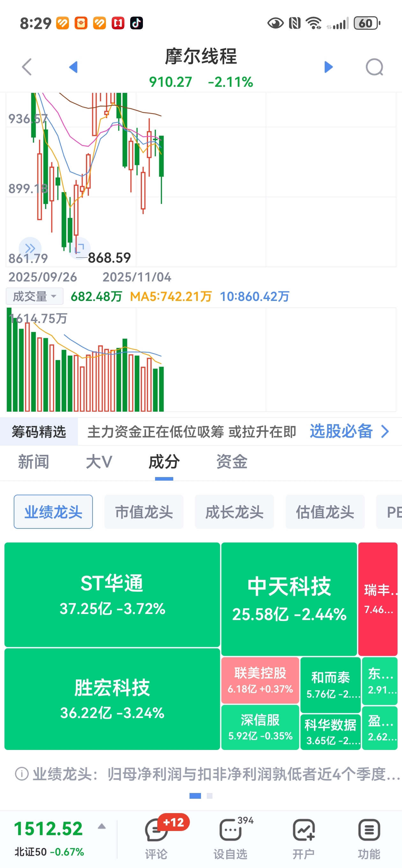Image resolution: width=402 pixels, height=868 pixels.
Task: Tap the second page indicator dot
Action: tap(210, 796)
